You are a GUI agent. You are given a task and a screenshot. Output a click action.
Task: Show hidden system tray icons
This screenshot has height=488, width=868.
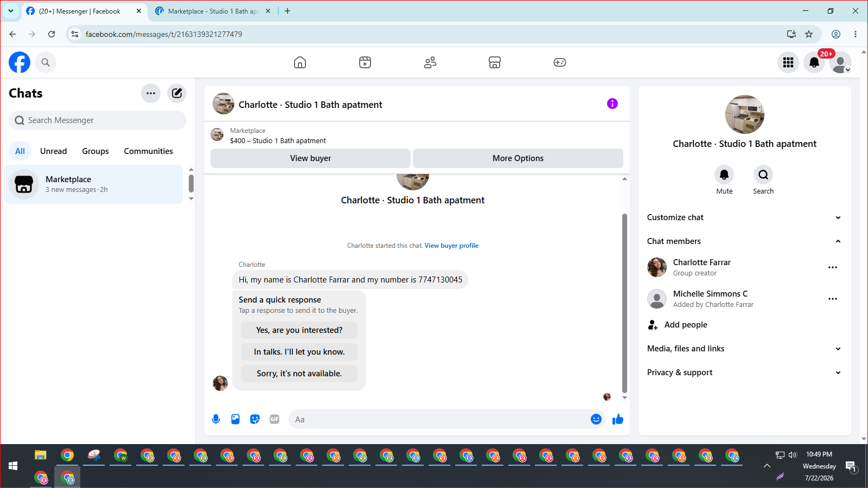(x=767, y=466)
